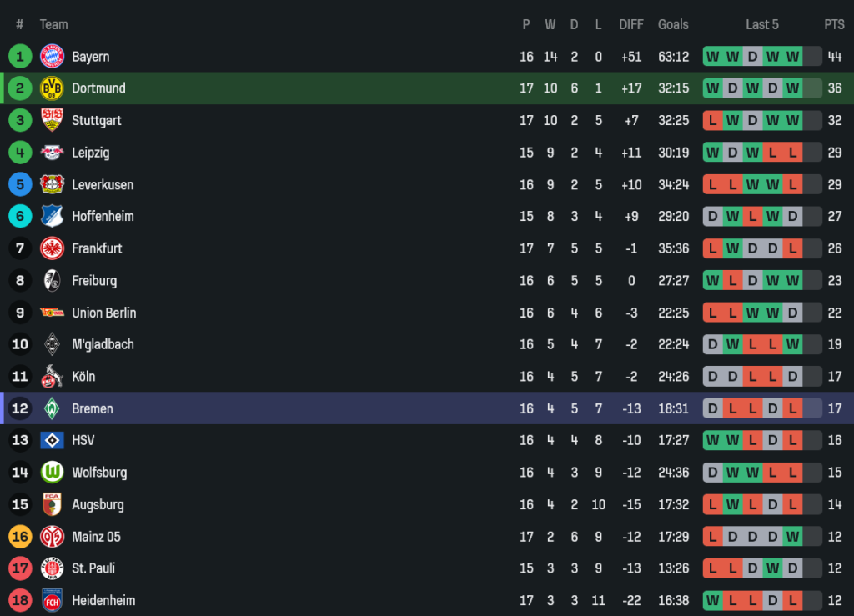Sort table by PTS column header
854x616 pixels.
tap(834, 25)
